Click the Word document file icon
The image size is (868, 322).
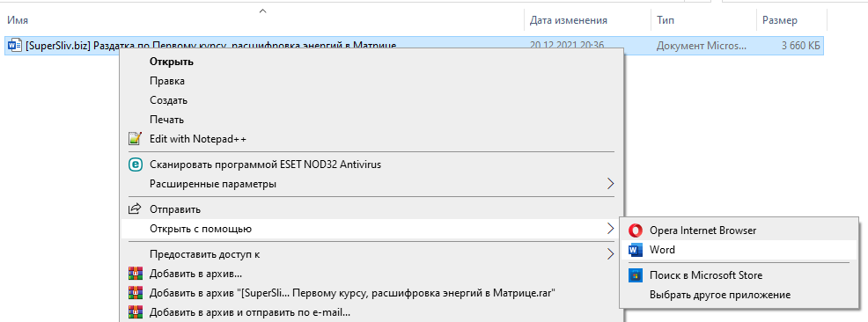(x=15, y=46)
